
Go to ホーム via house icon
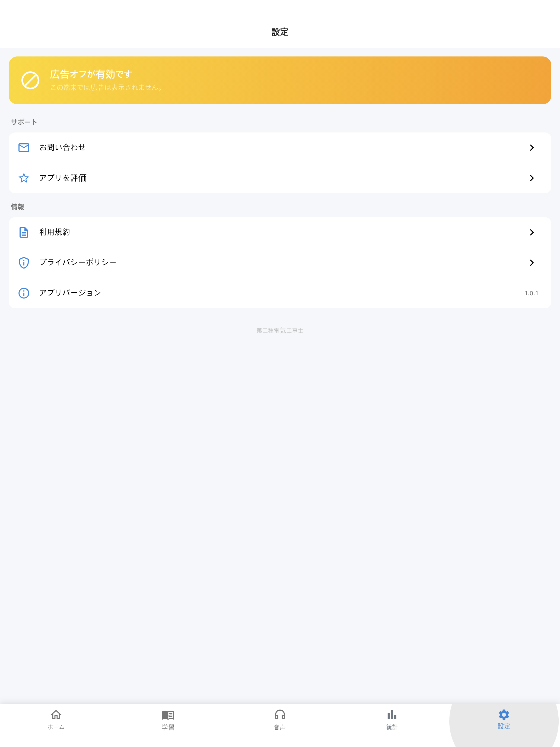[x=56, y=715]
